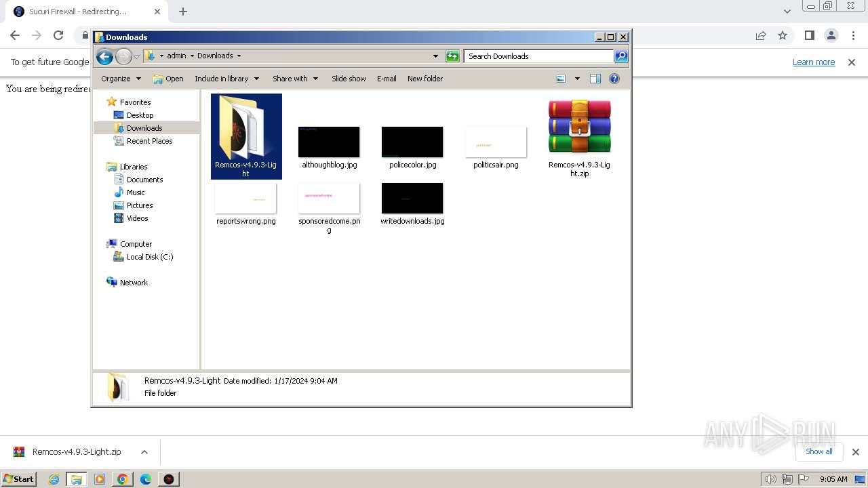This screenshot has width=868, height=488.
Task: Click Explorer Forward arrow button
Action: click(x=123, y=57)
